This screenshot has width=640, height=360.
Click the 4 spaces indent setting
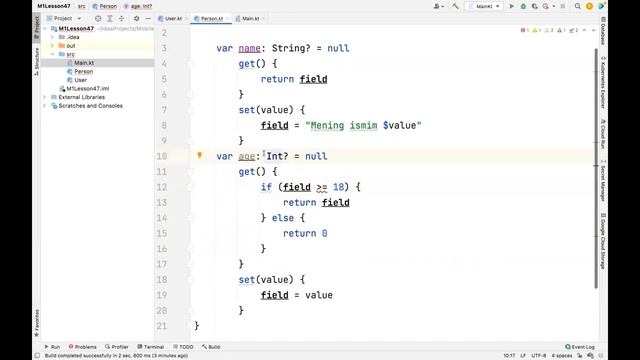[562, 356]
